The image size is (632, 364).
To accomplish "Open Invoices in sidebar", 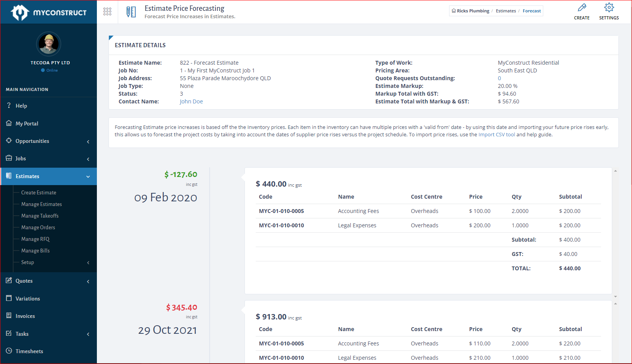I will coord(25,316).
